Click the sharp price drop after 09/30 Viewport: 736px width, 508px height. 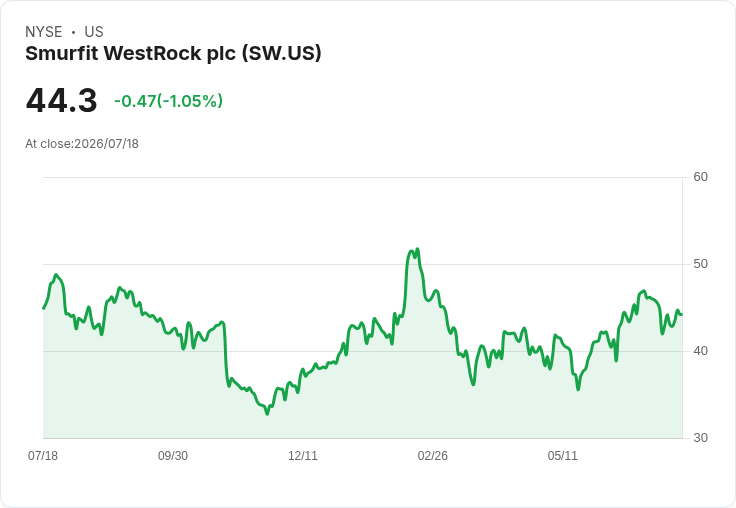[x=226, y=352]
